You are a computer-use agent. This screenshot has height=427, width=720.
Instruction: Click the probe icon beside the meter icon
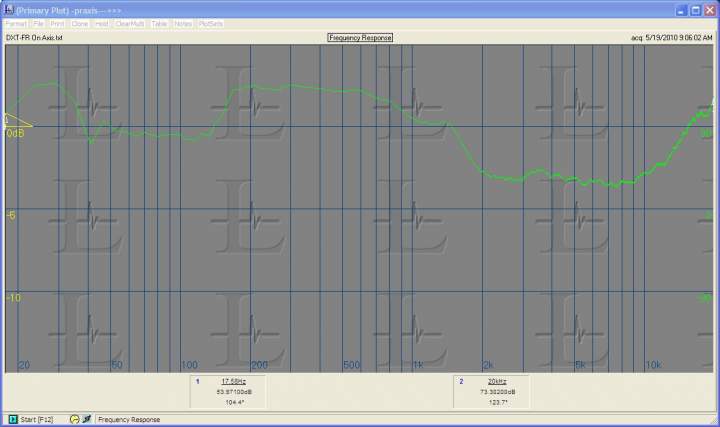[x=86, y=419]
